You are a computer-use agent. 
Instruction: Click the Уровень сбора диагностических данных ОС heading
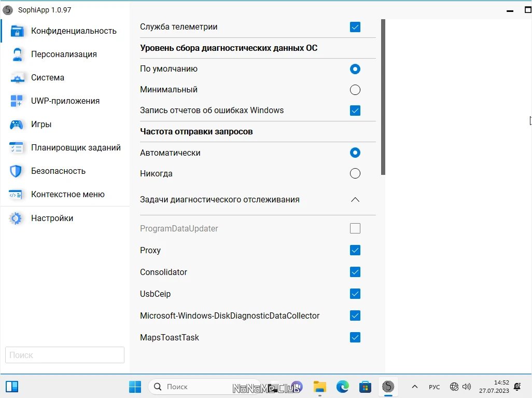coord(229,48)
